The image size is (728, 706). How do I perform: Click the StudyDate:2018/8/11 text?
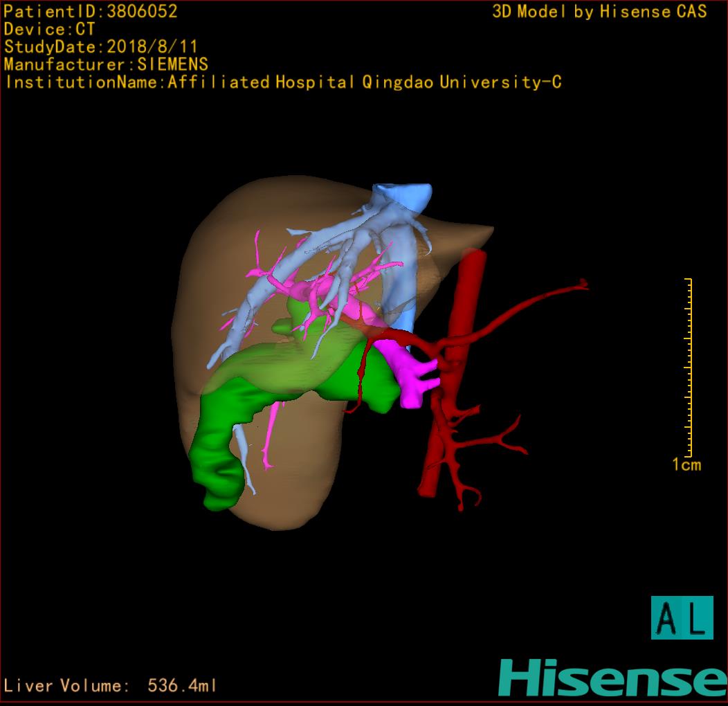click(x=101, y=47)
